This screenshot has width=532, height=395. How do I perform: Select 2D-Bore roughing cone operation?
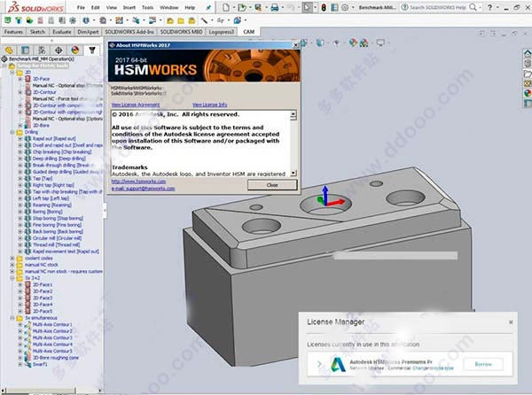pyautogui.click(x=56, y=358)
